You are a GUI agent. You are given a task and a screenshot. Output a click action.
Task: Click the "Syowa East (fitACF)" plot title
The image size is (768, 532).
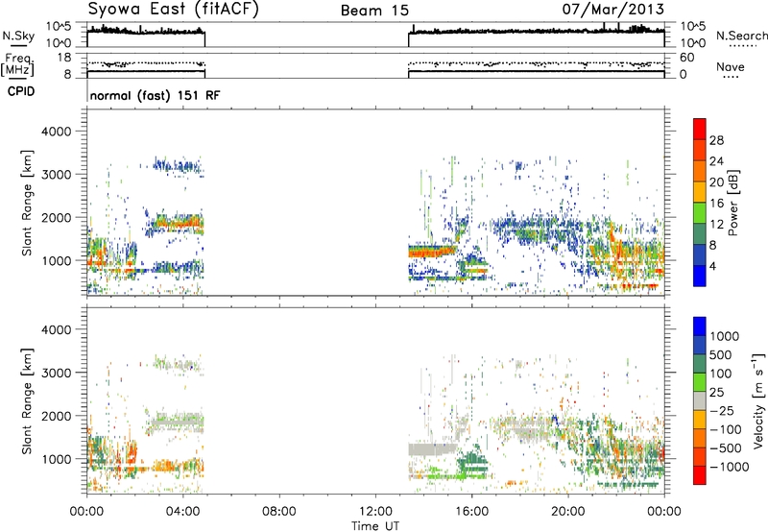point(173,10)
